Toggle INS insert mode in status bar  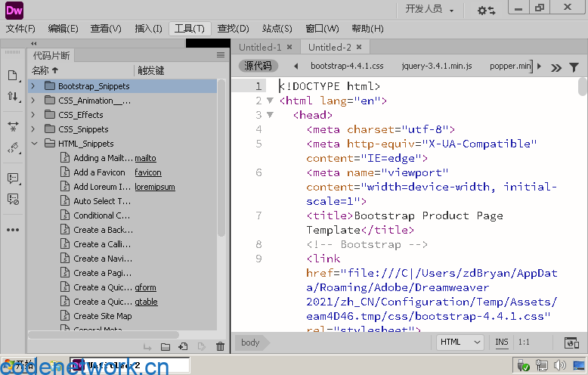point(501,342)
